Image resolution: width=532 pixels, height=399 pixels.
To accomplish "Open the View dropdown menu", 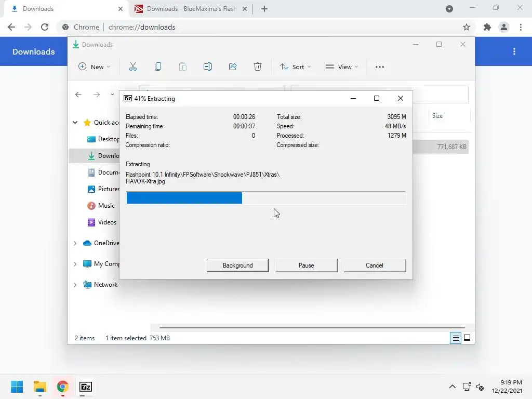I will pos(342,67).
